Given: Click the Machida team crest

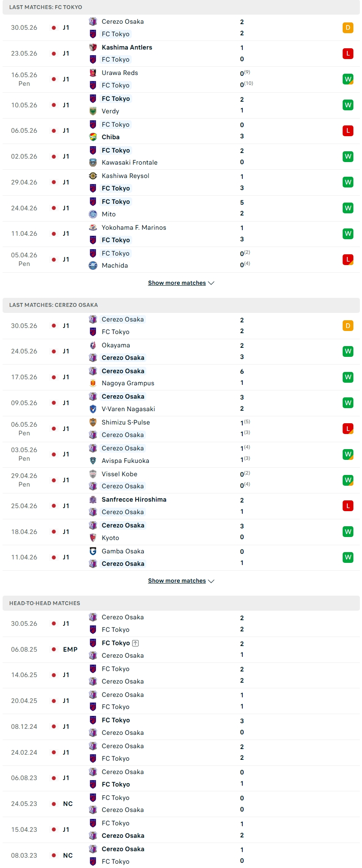Looking at the screenshot, I should pyautogui.click(x=93, y=265).
